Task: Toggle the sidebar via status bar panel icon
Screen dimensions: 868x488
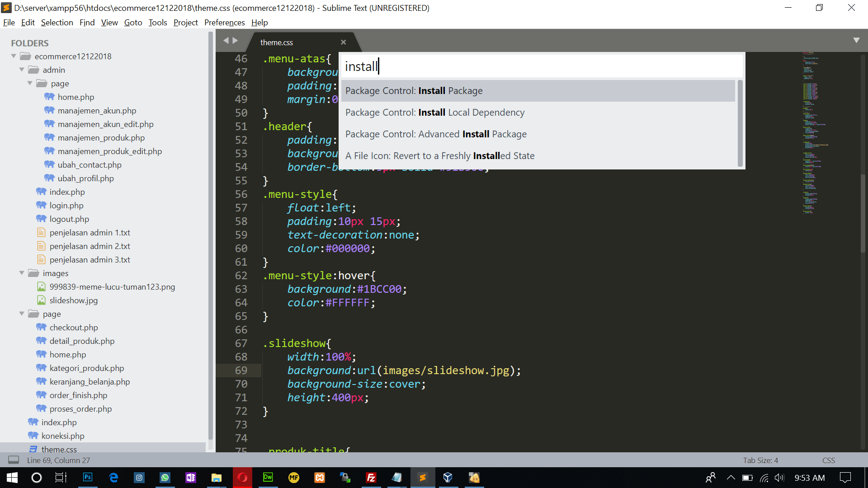Action: [x=14, y=460]
